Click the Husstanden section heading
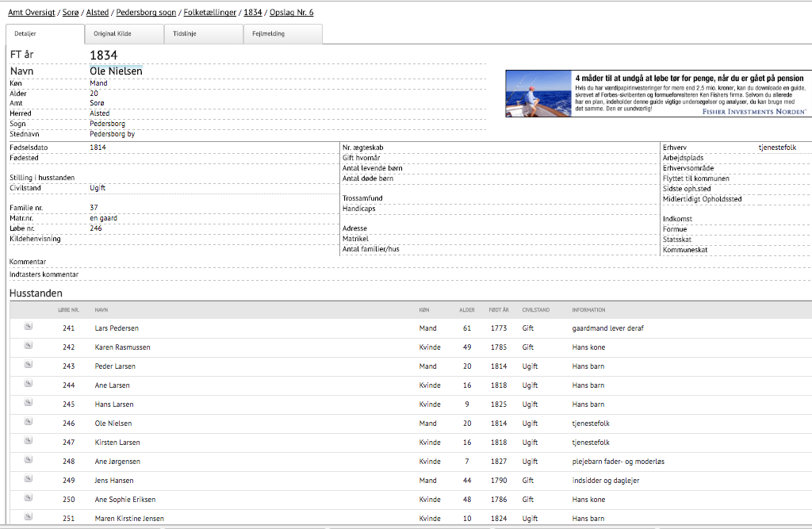The image size is (812, 529). tap(36, 293)
